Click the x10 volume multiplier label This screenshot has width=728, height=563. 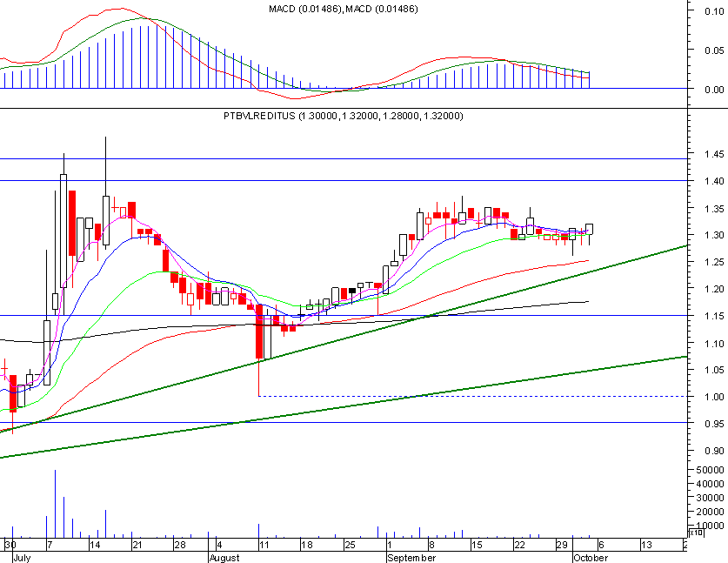click(697, 533)
